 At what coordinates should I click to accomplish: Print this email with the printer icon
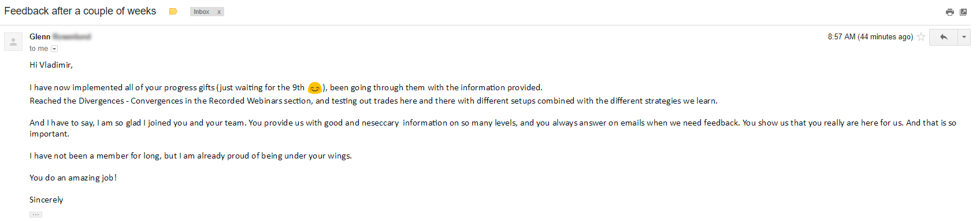[x=949, y=12]
